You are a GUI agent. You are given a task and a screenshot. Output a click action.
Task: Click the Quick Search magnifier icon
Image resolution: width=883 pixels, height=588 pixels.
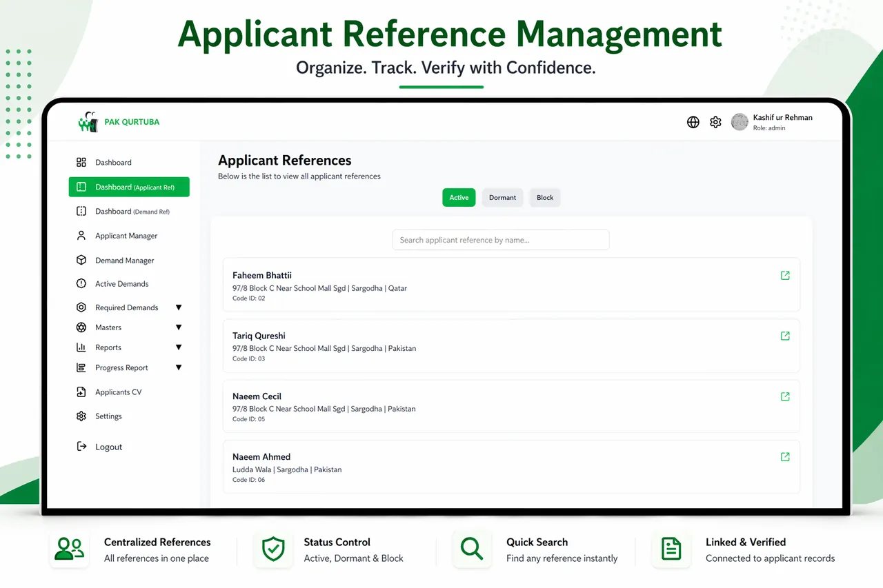pos(472,549)
